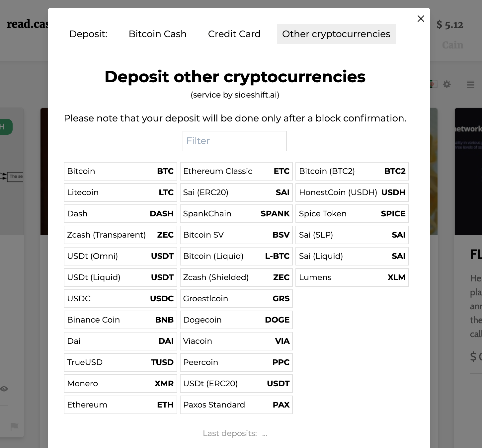
Task: Choose Zcash (Shielded) ZEC option
Action: pos(236,277)
